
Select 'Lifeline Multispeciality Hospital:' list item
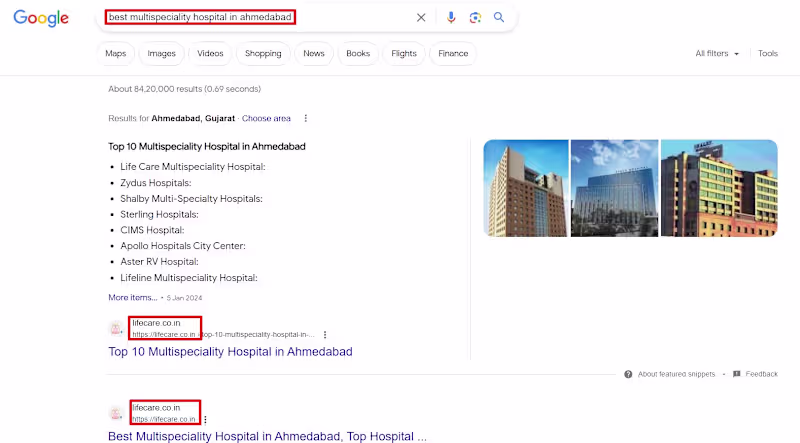tap(189, 278)
